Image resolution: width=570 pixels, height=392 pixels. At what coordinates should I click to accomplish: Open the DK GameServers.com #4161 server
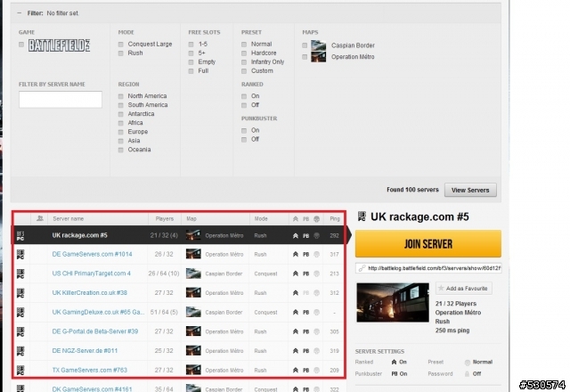tap(93, 388)
